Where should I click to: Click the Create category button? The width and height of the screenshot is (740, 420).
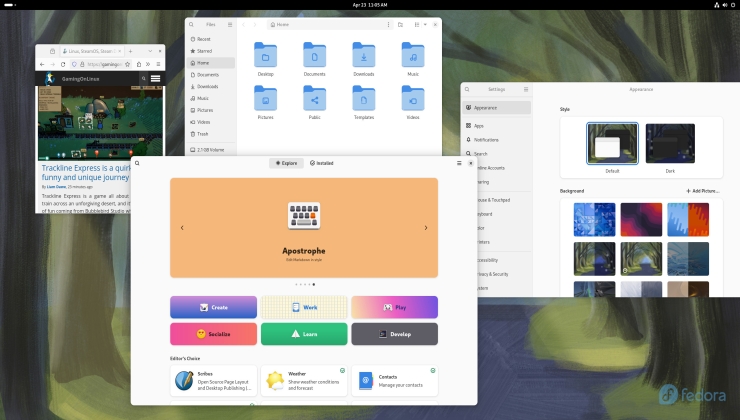click(x=213, y=307)
